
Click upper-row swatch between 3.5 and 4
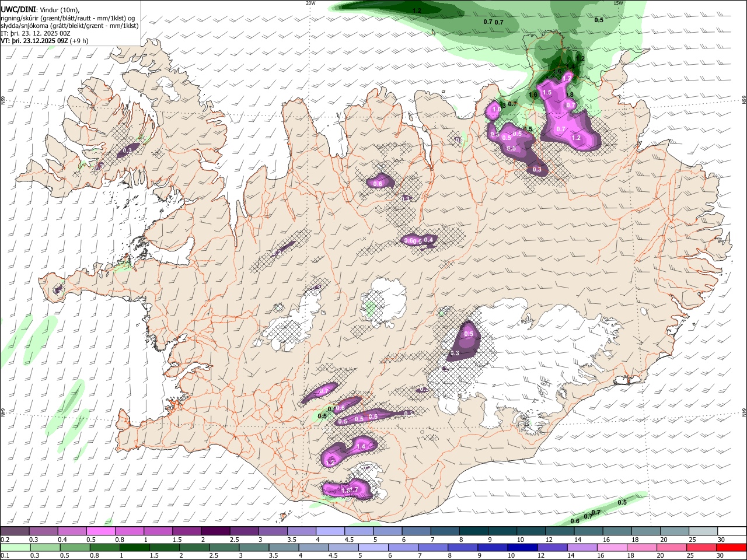[301, 531]
